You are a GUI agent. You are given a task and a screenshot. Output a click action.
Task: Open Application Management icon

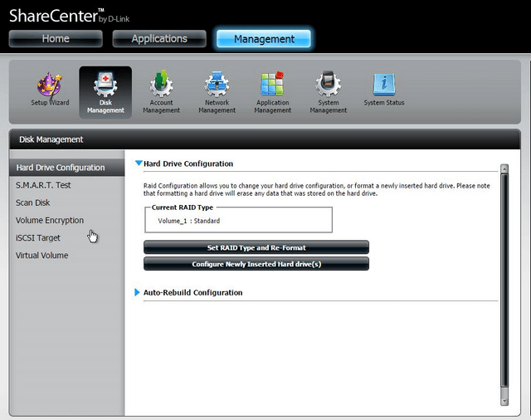pos(272,86)
